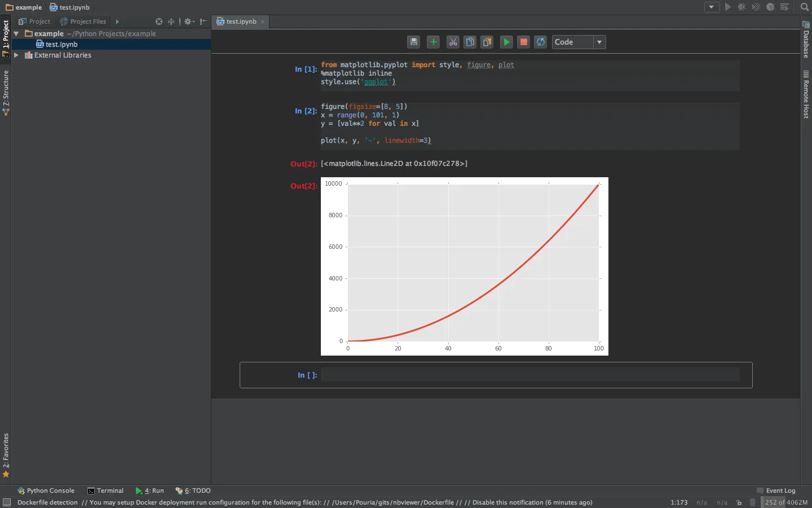Open the run configuration selector dropdown

712,7
